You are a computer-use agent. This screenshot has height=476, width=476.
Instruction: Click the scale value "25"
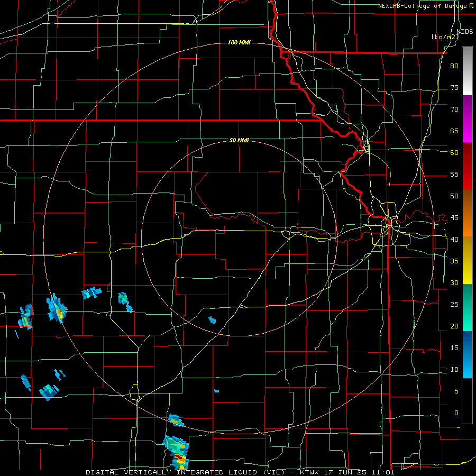pyautogui.click(x=454, y=304)
